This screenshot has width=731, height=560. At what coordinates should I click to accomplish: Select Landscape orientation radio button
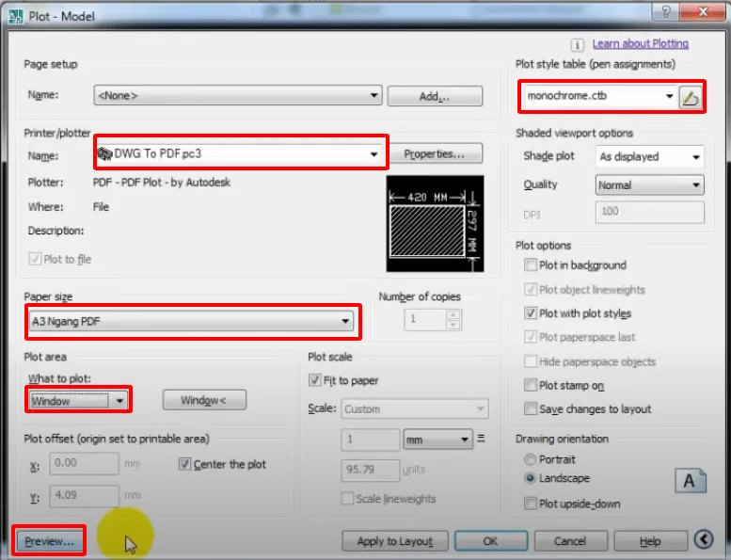tap(530, 478)
